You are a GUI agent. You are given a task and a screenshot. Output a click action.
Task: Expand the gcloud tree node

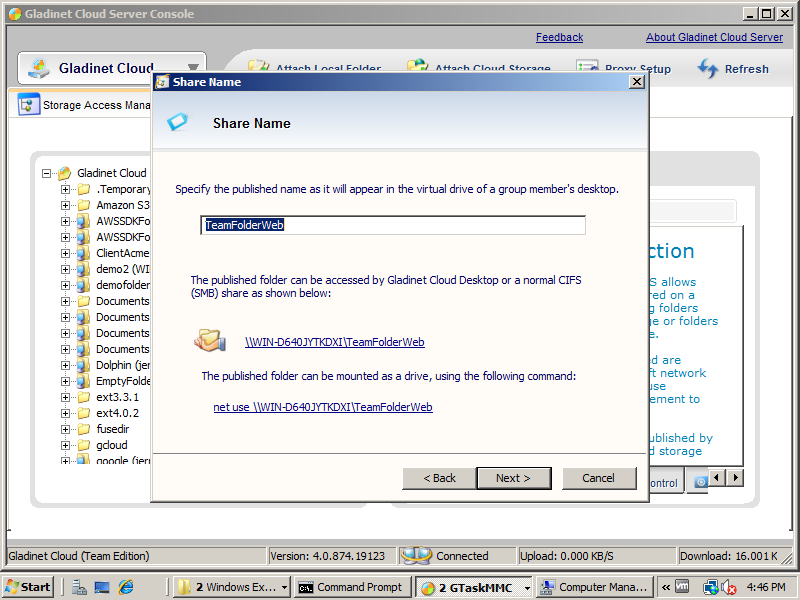65,445
